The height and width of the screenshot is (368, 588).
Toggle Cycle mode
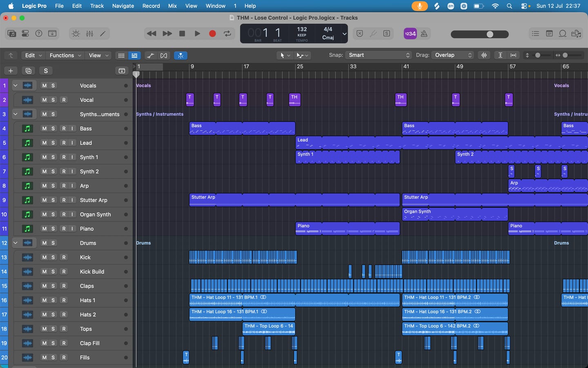pyautogui.click(x=227, y=34)
